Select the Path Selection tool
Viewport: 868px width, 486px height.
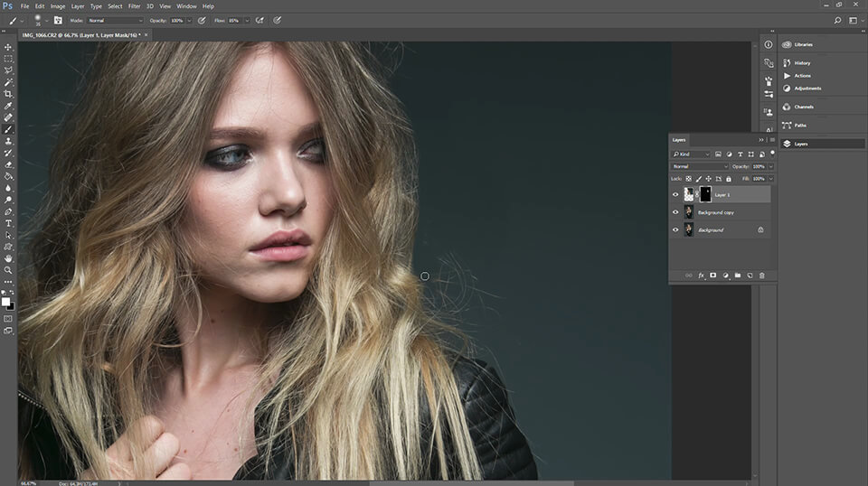click(8, 236)
